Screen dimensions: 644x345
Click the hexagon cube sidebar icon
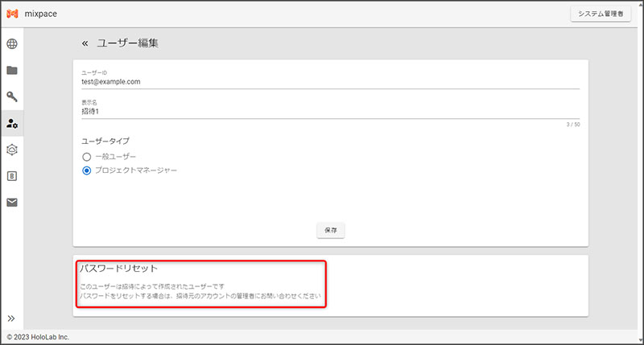12,150
